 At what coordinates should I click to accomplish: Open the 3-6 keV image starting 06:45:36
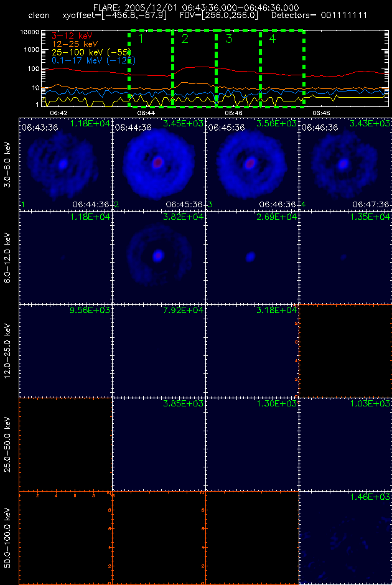[x=252, y=163]
